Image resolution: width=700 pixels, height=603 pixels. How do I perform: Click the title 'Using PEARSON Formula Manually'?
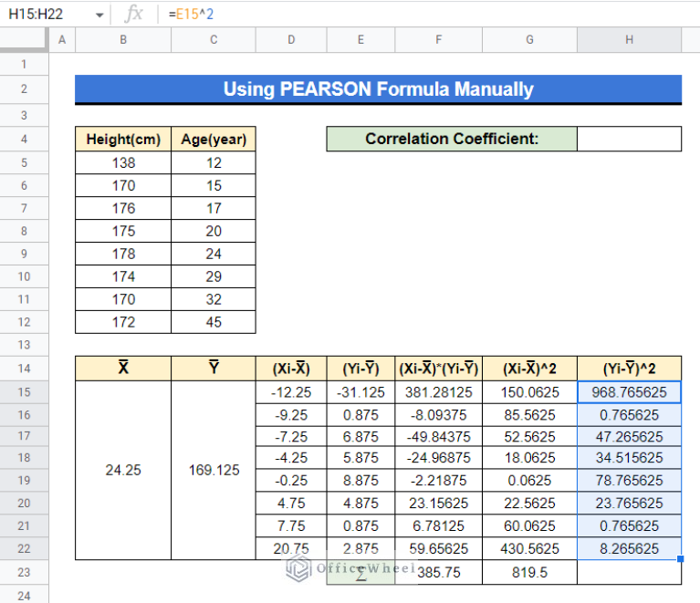[x=378, y=89]
